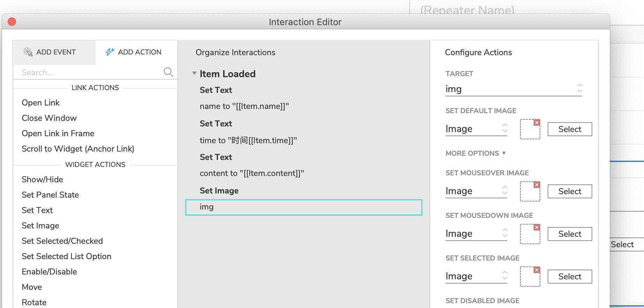Choose Move action
This screenshot has width=644, height=308.
32,287
